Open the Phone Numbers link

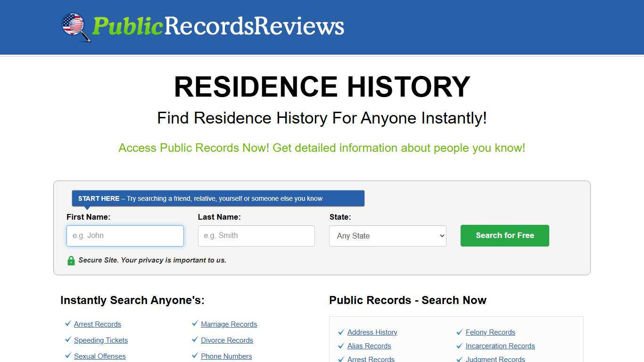[x=226, y=356]
